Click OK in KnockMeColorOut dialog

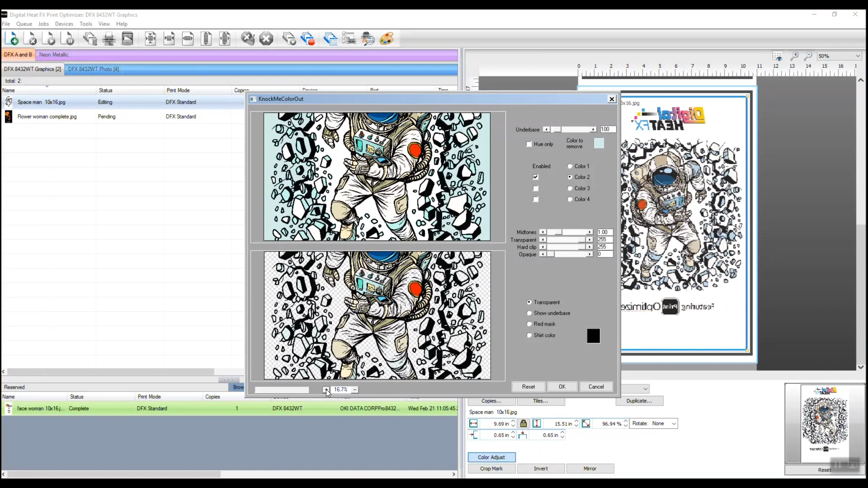tap(562, 387)
